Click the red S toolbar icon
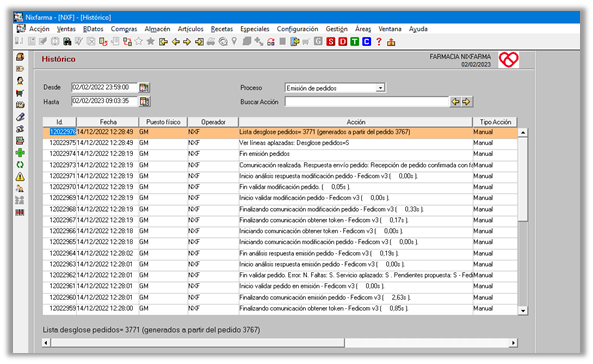Screen dimensions: 593x364 (x=331, y=42)
